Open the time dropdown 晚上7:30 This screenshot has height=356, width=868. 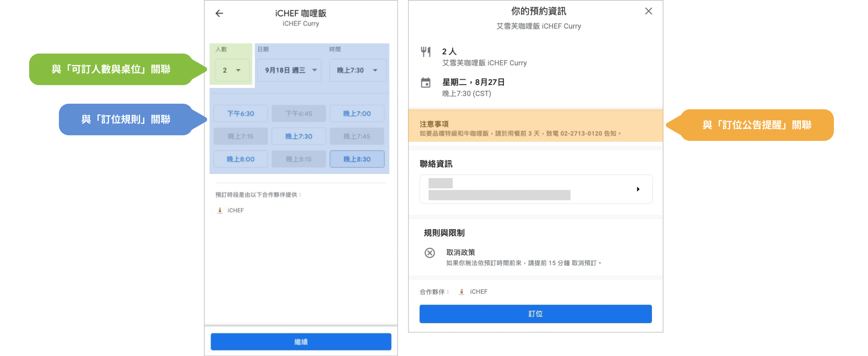[357, 70]
